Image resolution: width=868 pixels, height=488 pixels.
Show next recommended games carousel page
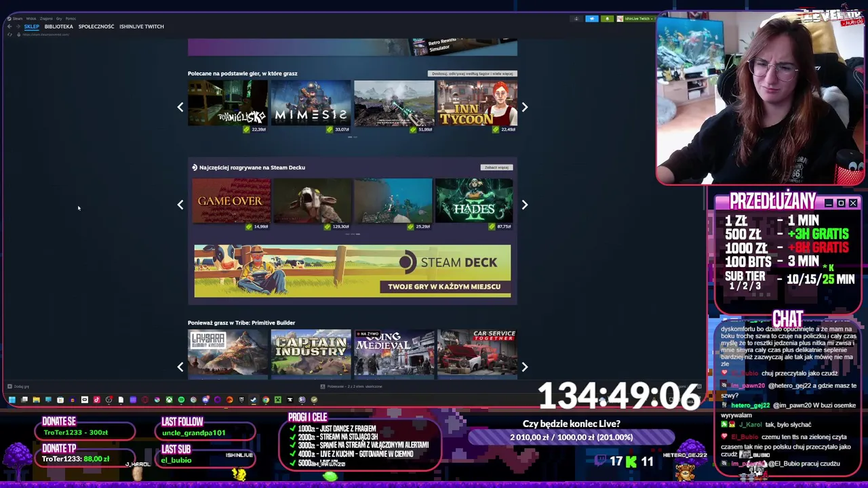(x=524, y=107)
